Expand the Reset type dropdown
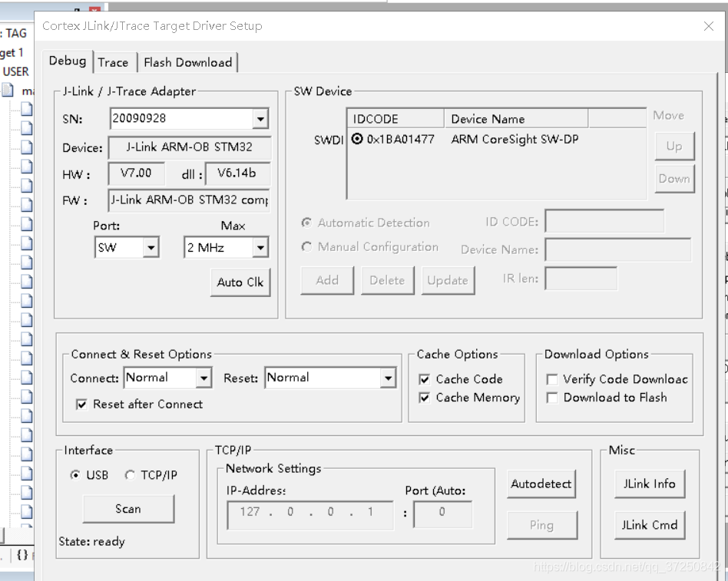The image size is (728, 581). (388, 378)
